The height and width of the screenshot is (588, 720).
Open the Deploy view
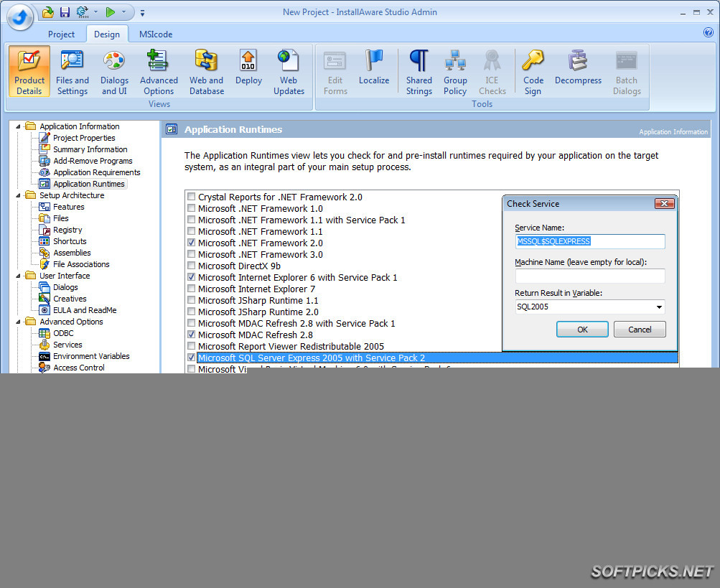click(x=248, y=68)
